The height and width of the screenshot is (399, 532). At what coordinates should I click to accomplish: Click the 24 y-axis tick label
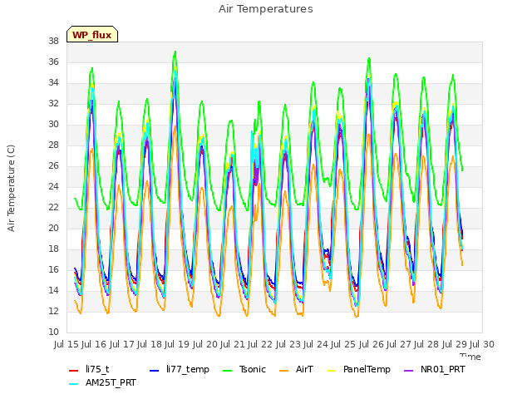tap(53, 186)
